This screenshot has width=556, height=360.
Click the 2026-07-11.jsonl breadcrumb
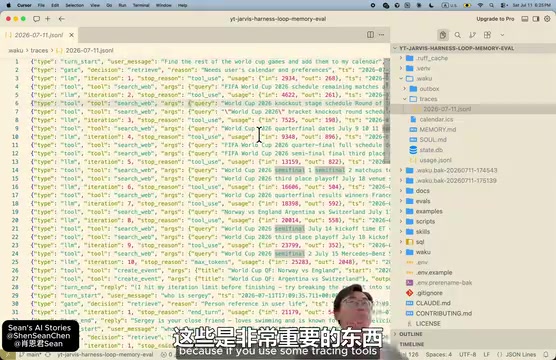(89, 50)
